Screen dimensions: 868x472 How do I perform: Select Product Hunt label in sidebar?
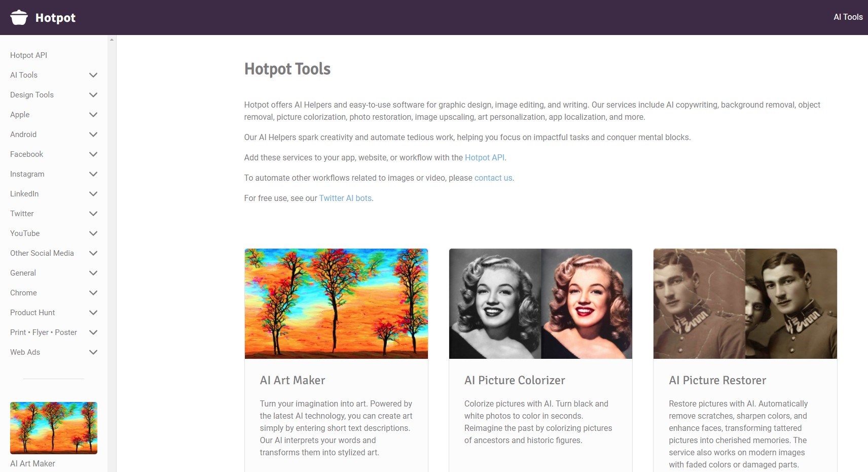[32, 312]
